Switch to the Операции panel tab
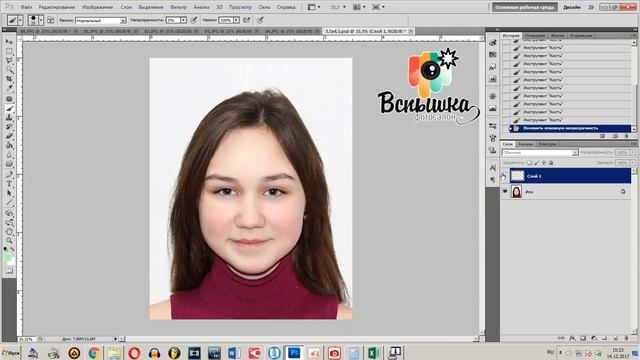The height and width of the screenshot is (360, 640). pyautogui.click(x=535, y=36)
